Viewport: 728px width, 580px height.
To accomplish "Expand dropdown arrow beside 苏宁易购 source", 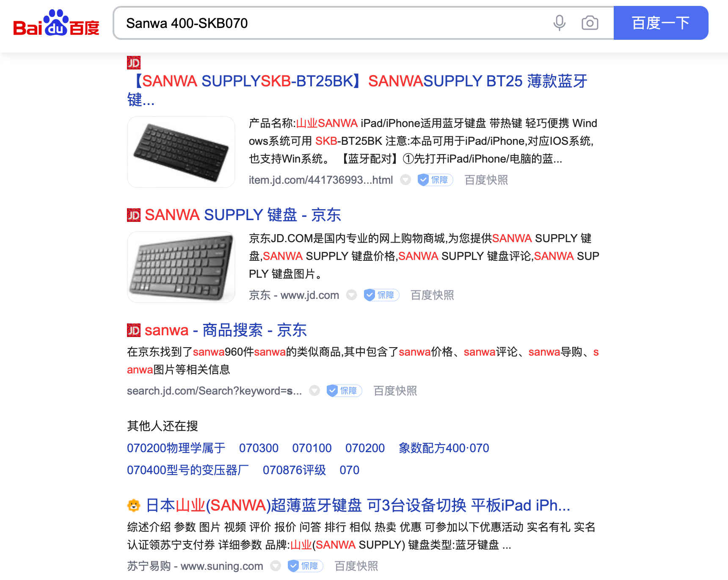I will [x=276, y=566].
